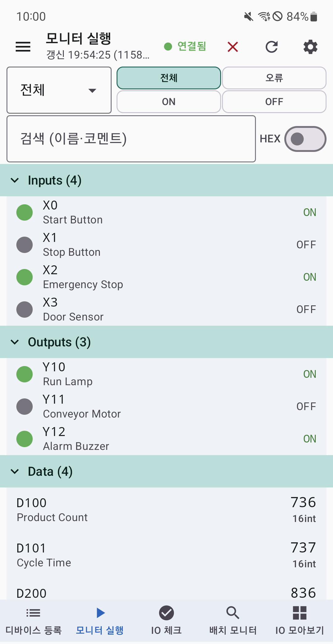Toggle the Y11 Conveyor Motor indicator
The width and height of the screenshot is (333, 644).
25,406
